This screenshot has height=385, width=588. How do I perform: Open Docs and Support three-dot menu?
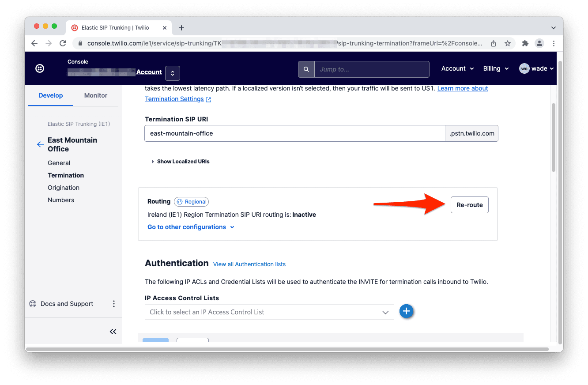114,304
